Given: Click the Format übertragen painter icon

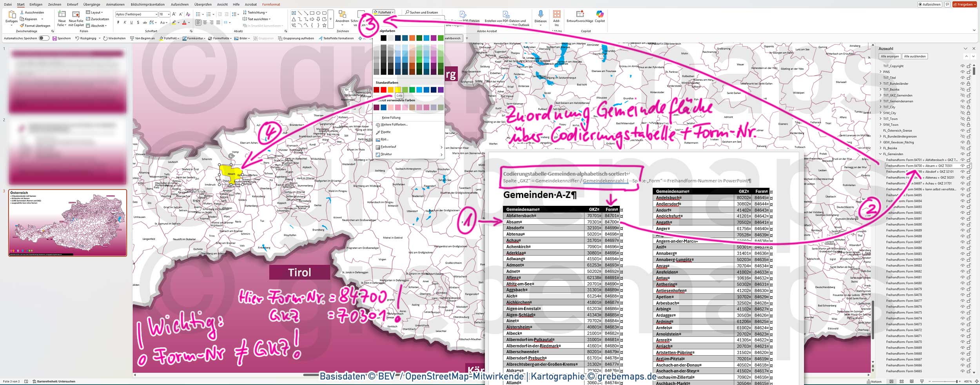Looking at the screenshot, I should pos(22,25).
